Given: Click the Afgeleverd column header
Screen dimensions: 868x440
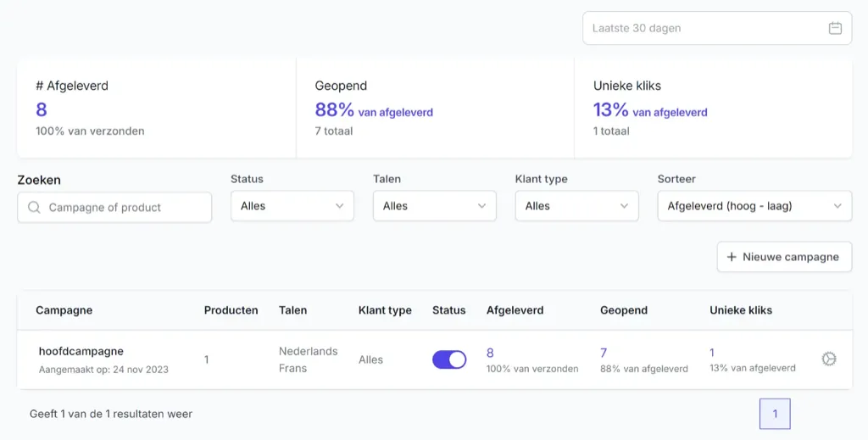Looking at the screenshot, I should tap(515, 310).
